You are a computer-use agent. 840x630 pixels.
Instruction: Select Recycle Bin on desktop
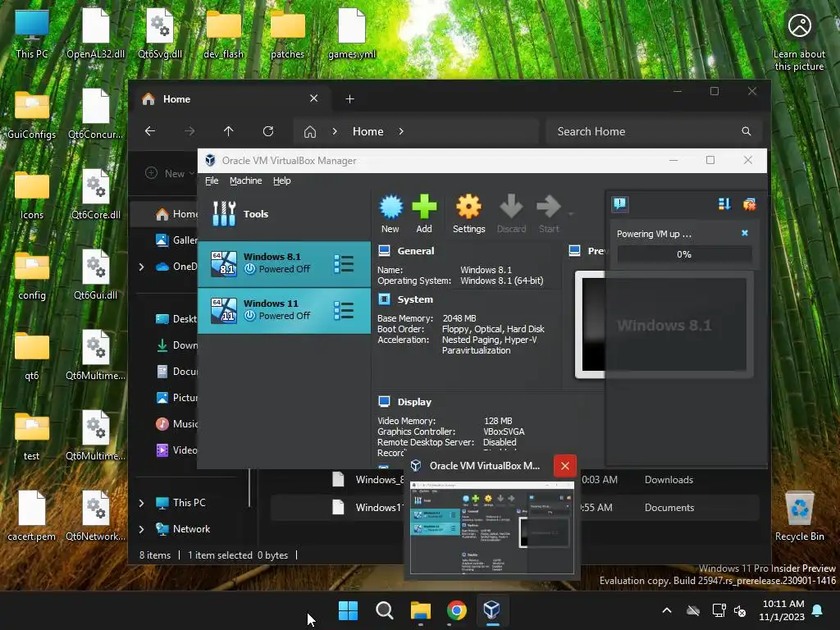799,516
